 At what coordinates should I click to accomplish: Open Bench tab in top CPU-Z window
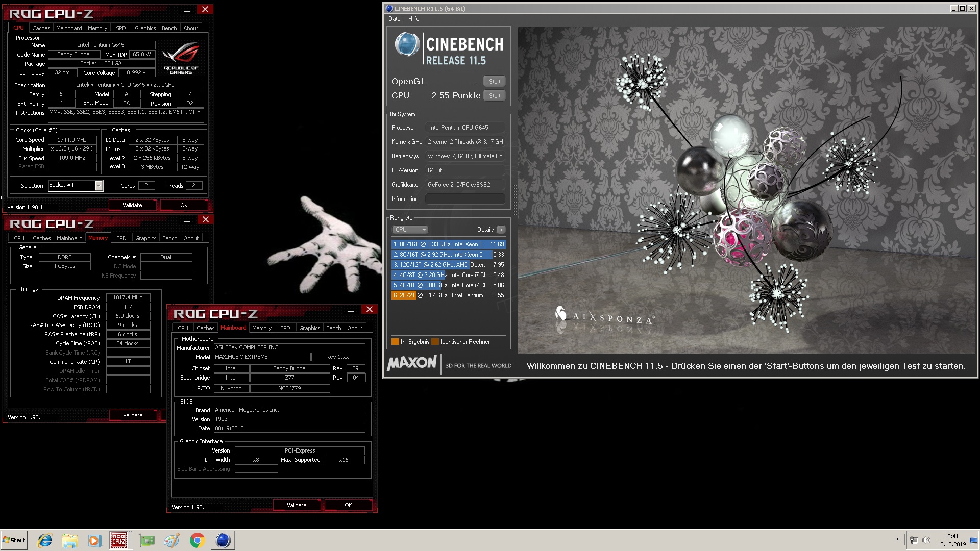tap(169, 28)
